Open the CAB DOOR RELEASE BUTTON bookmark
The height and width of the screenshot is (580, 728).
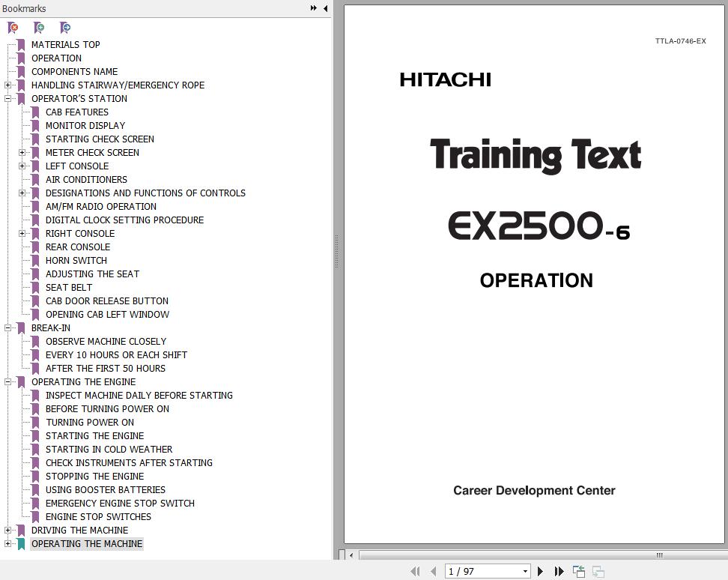pos(107,301)
